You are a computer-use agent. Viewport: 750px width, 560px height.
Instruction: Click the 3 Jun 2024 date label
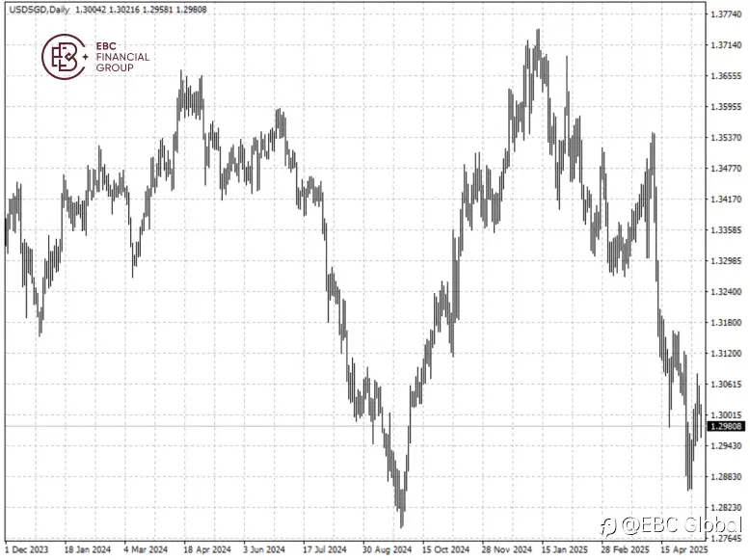point(264,549)
